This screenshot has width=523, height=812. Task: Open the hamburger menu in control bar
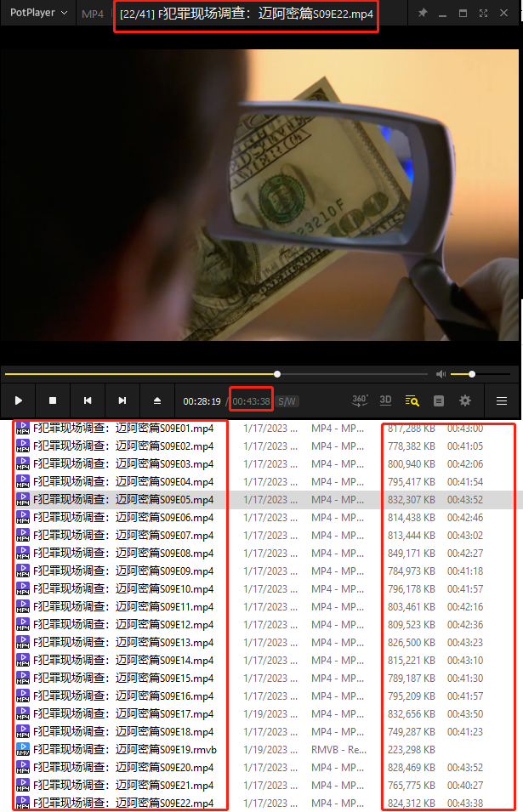(502, 400)
